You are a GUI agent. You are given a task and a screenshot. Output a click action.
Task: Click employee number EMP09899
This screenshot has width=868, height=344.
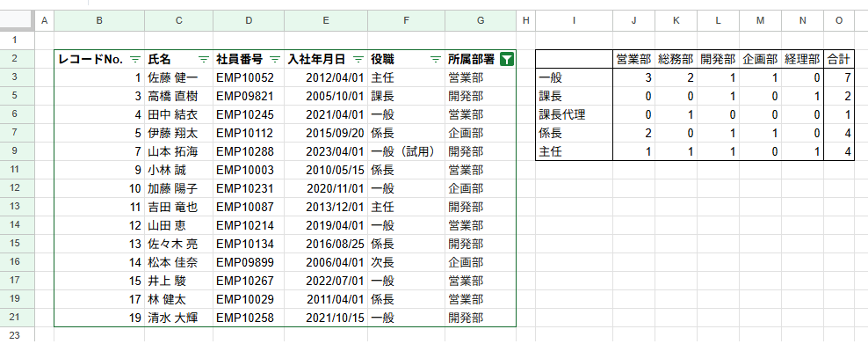[249, 262]
